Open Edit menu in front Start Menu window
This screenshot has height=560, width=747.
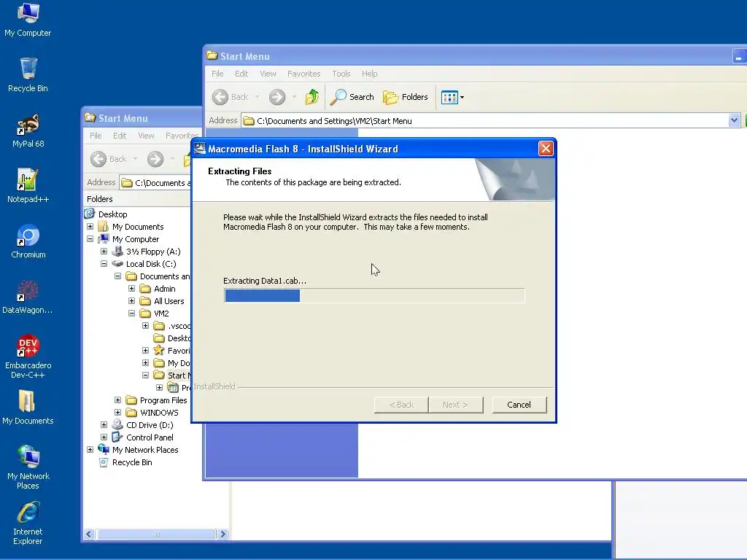pyautogui.click(x=241, y=74)
